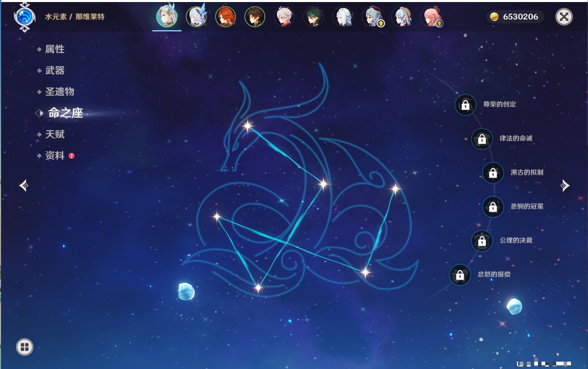Switch to Ganyu's avatar
The width and height of the screenshot is (588, 369).
372,17
